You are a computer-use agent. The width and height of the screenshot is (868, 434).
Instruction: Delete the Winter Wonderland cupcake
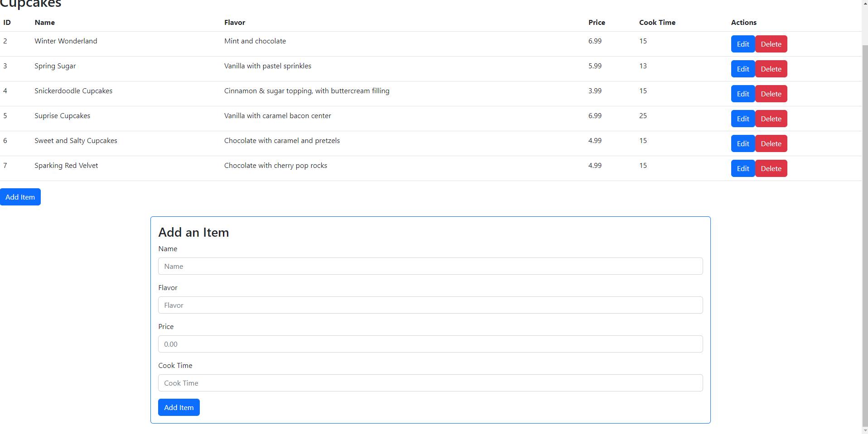(771, 44)
